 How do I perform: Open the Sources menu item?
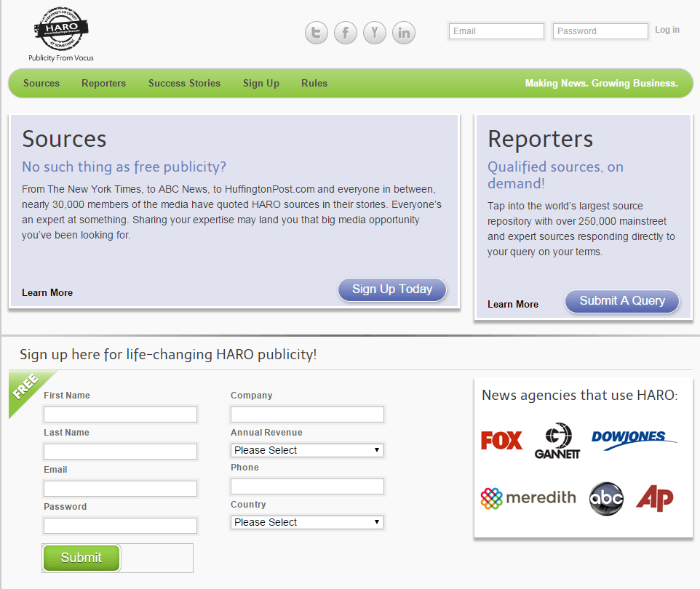tap(41, 83)
